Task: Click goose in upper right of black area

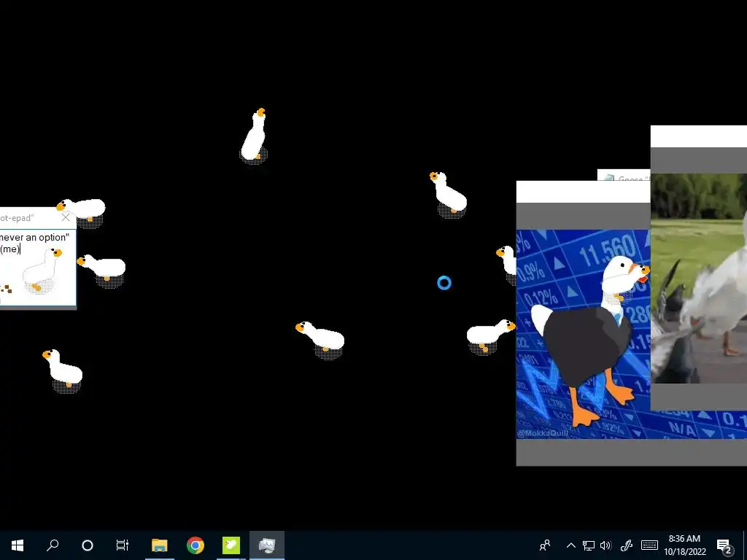Action: [449, 194]
